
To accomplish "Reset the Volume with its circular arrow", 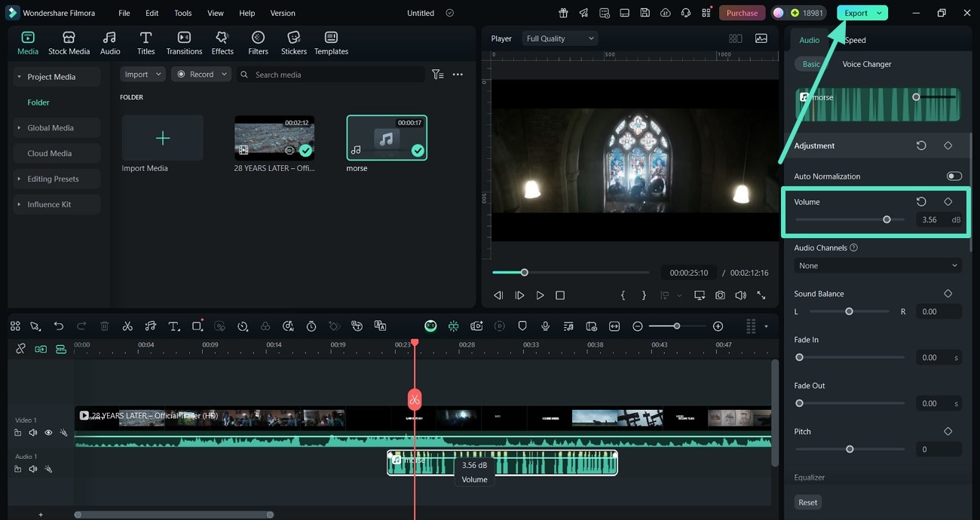I will (x=921, y=202).
